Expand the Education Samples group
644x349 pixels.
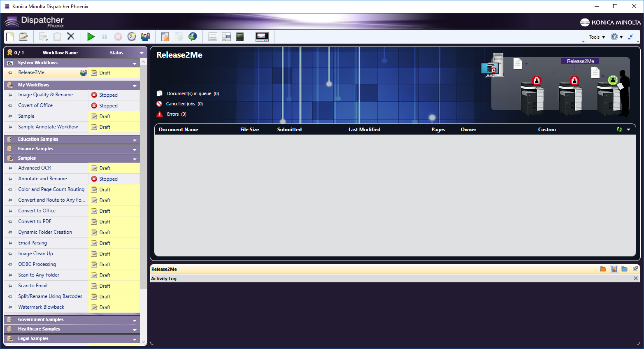pos(135,140)
